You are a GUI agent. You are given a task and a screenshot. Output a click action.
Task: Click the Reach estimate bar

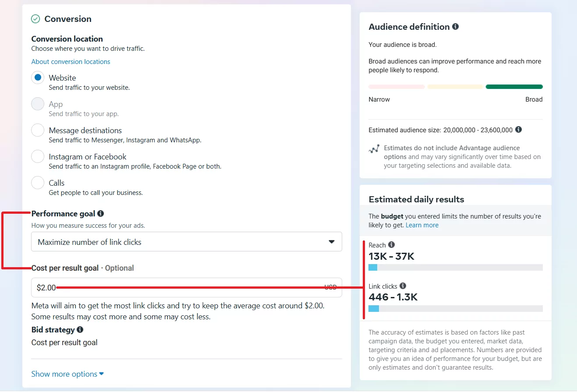point(456,268)
